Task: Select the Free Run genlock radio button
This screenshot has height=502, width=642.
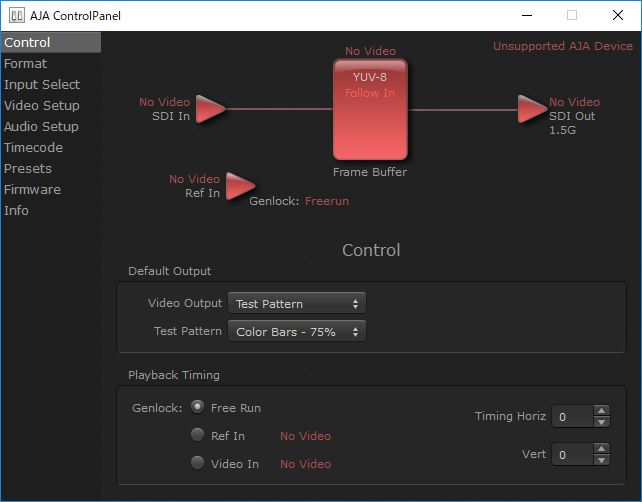Action: pos(197,407)
